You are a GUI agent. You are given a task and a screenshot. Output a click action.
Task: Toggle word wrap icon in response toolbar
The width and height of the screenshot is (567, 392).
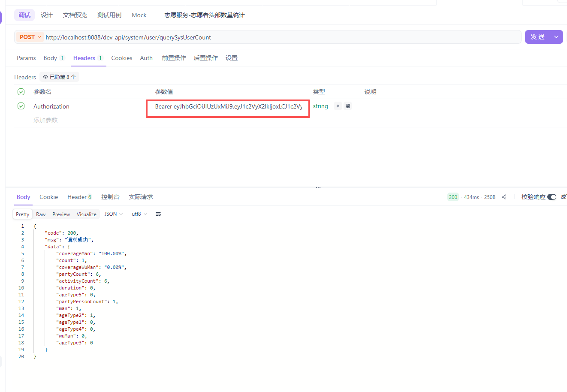point(158,214)
